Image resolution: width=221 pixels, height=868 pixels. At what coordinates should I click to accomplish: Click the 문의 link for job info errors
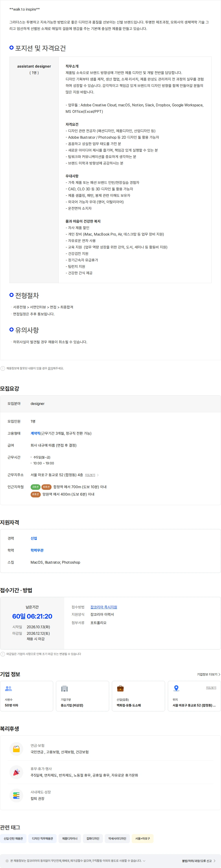(50, 368)
